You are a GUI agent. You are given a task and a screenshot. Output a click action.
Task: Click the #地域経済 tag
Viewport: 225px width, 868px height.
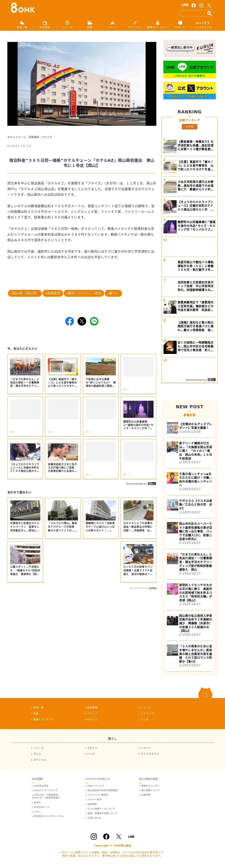point(52,293)
